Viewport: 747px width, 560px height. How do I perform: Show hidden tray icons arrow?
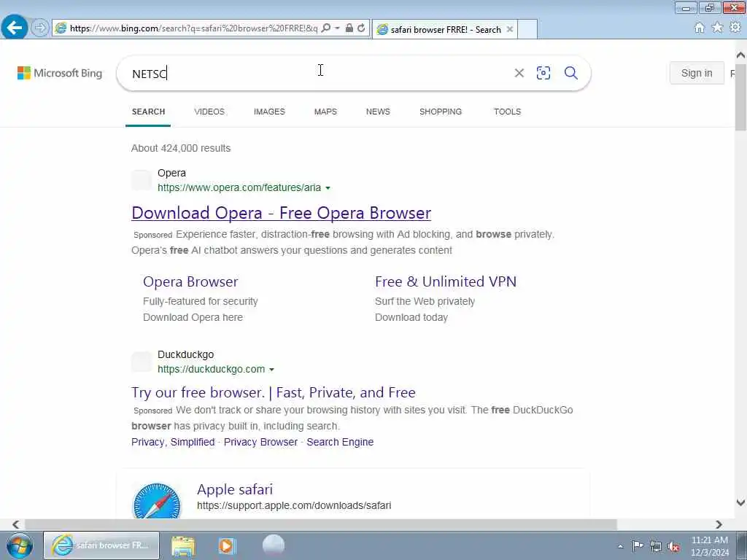pos(620,546)
